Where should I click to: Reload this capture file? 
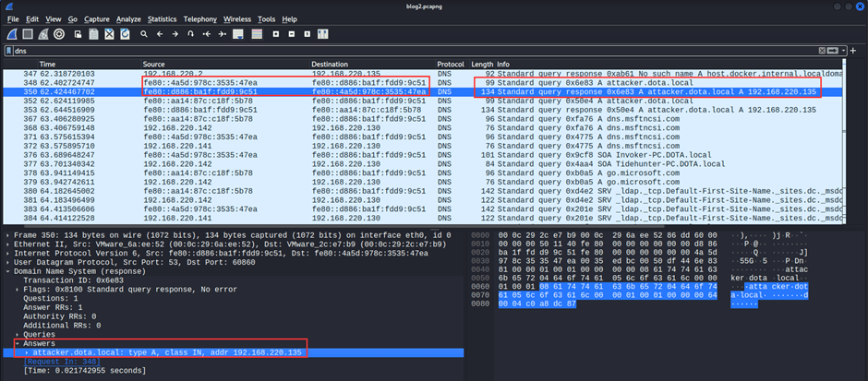click(125, 34)
